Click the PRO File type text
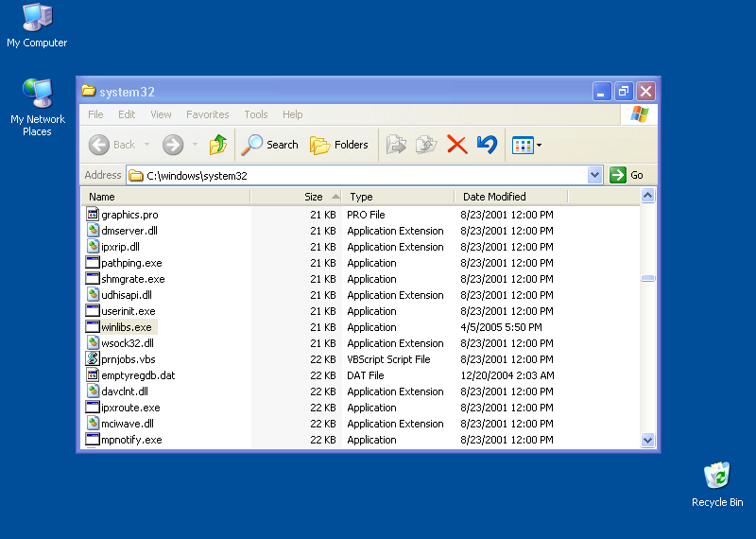This screenshot has height=539, width=756. pyautogui.click(x=366, y=215)
